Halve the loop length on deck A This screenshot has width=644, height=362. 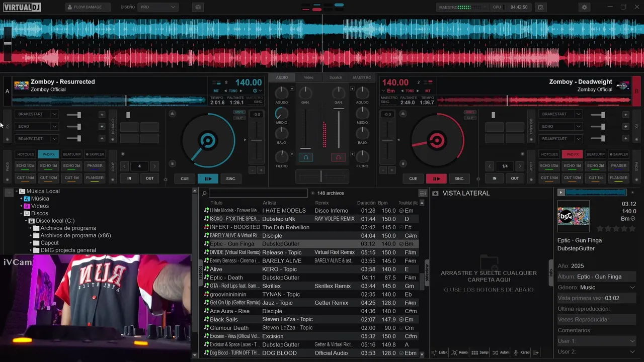[125, 166]
